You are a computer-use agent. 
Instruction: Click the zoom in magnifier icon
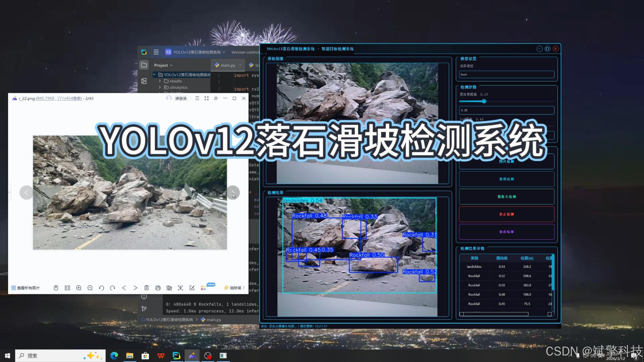coord(79,288)
